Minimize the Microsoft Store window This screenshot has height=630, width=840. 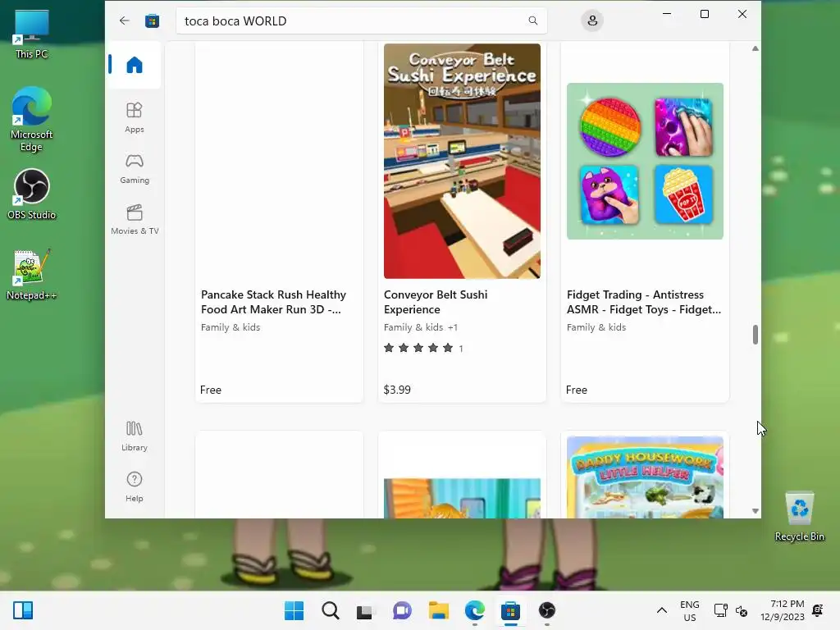(667, 14)
